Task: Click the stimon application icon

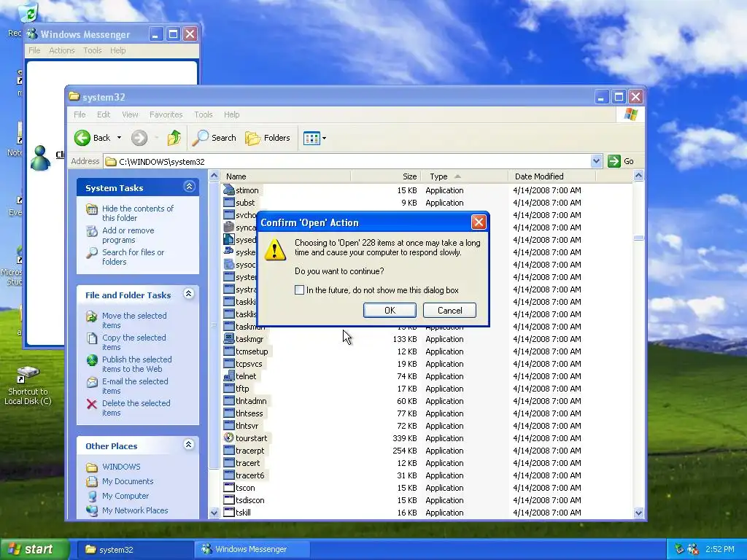Action: tap(228, 190)
